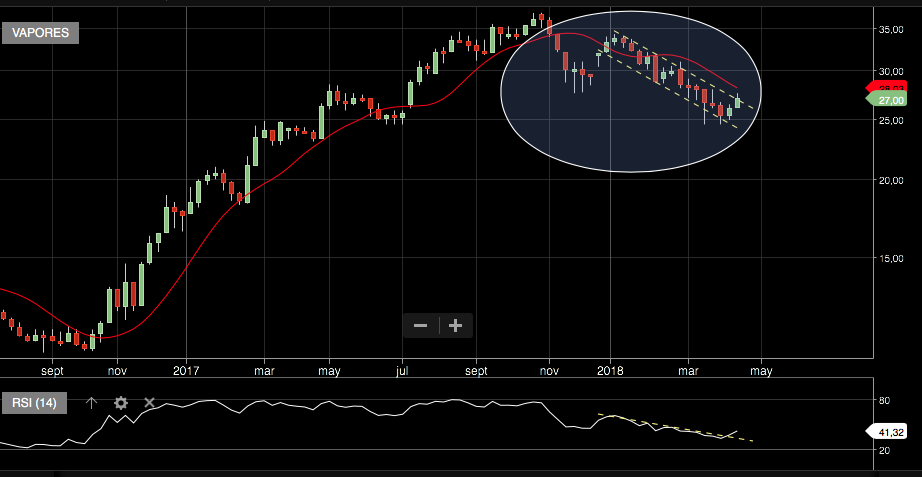Click the 41,32 RSI value tag
The image size is (922, 477).
(x=887, y=431)
